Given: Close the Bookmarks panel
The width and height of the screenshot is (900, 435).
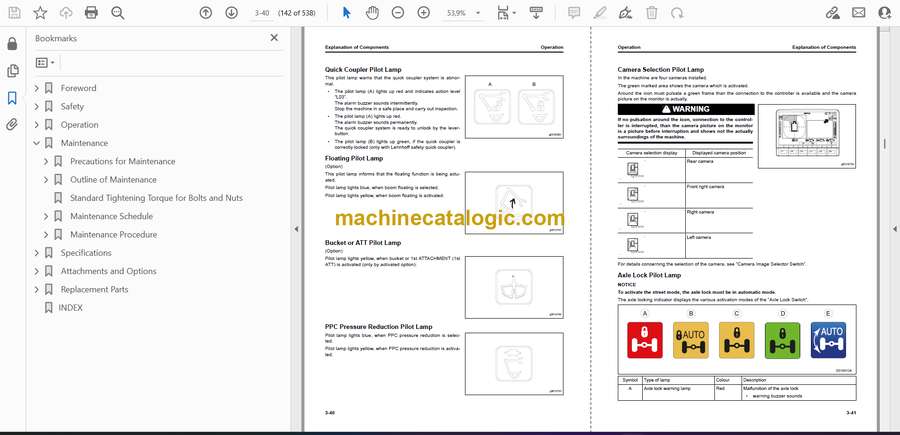Looking at the screenshot, I should (274, 38).
